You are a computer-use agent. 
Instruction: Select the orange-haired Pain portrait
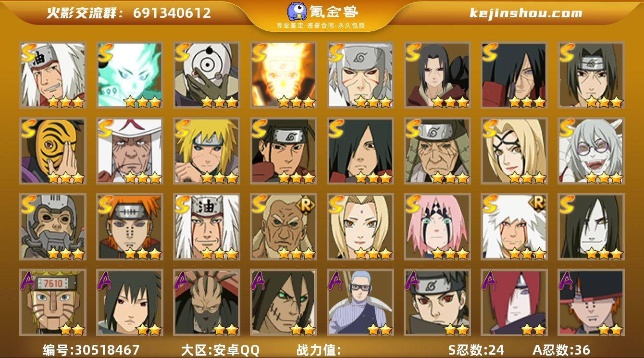pos(130,227)
